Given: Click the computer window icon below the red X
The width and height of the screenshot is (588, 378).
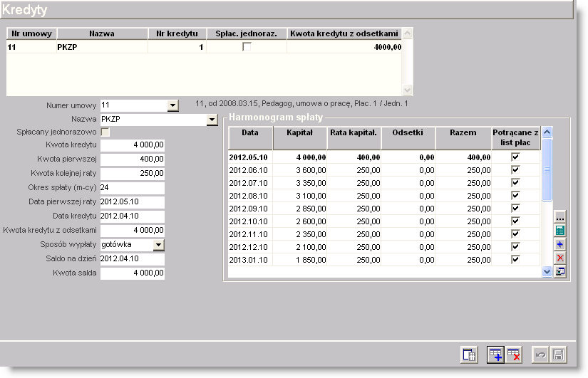Looking at the screenshot, I should [x=560, y=271].
